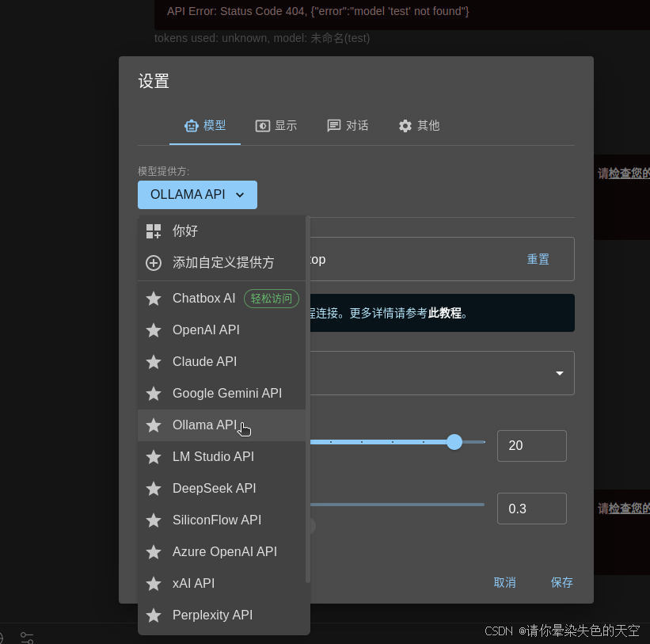Viewport: 650px width, 644px height.
Task: Select Perplexity API provider
Action: tap(222, 615)
